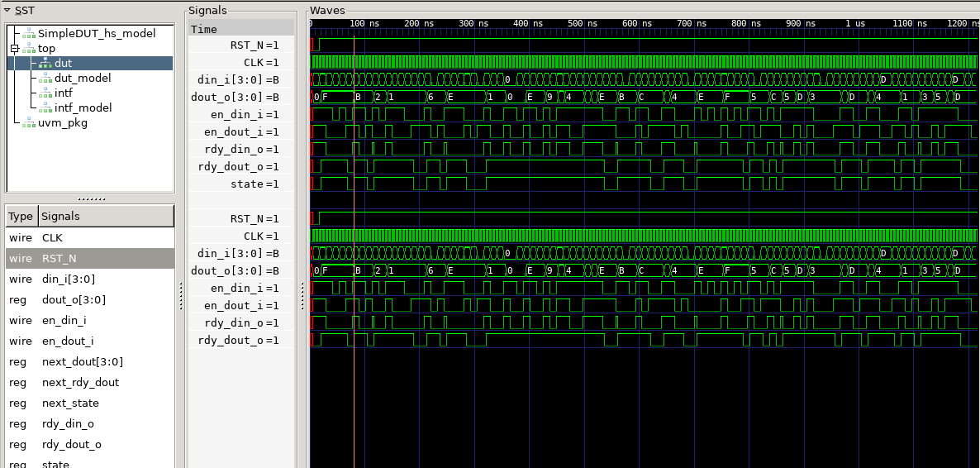Select reg next_dout[3:0] in signal list
The height and width of the screenshot is (468, 980).
coord(90,361)
